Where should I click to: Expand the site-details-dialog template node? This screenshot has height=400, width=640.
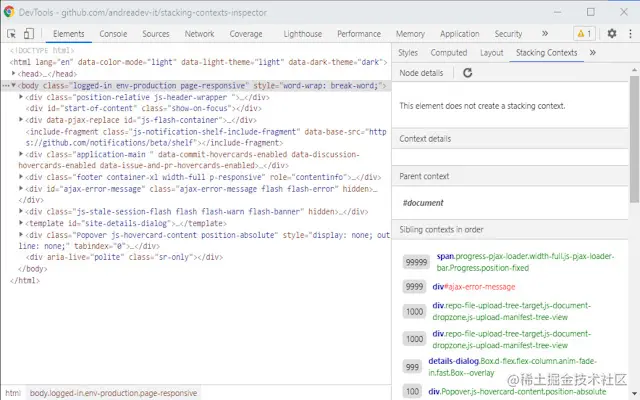click(22, 223)
